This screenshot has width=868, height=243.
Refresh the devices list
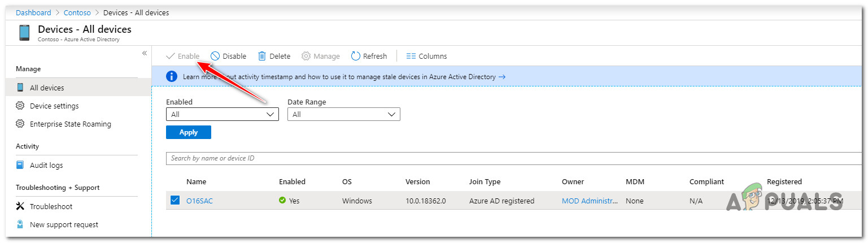point(369,56)
